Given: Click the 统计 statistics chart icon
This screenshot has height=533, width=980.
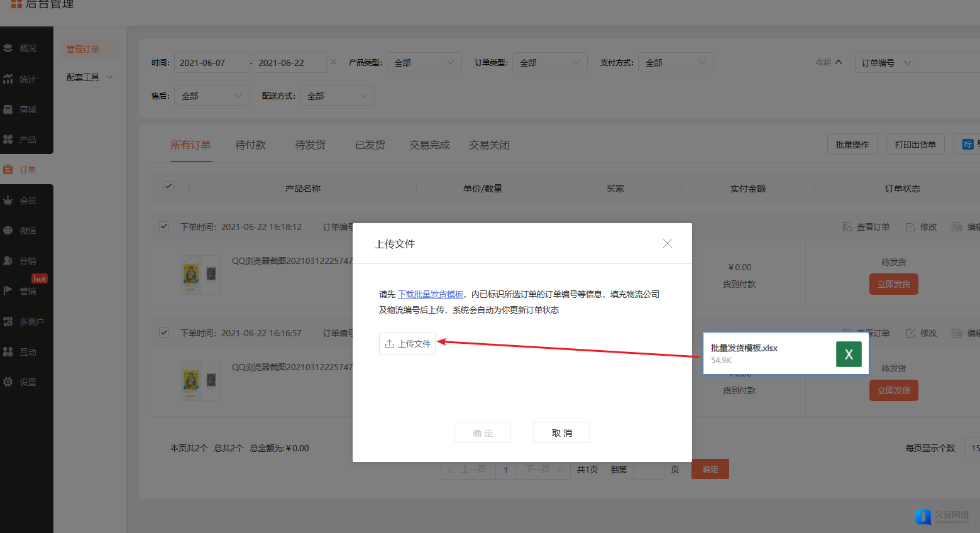Looking at the screenshot, I should click(x=8, y=79).
